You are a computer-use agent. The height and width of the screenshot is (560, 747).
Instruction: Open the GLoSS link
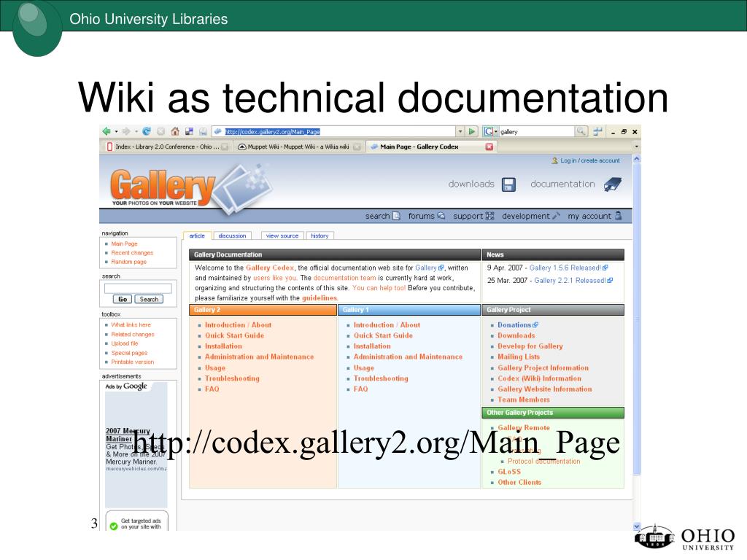click(x=509, y=472)
